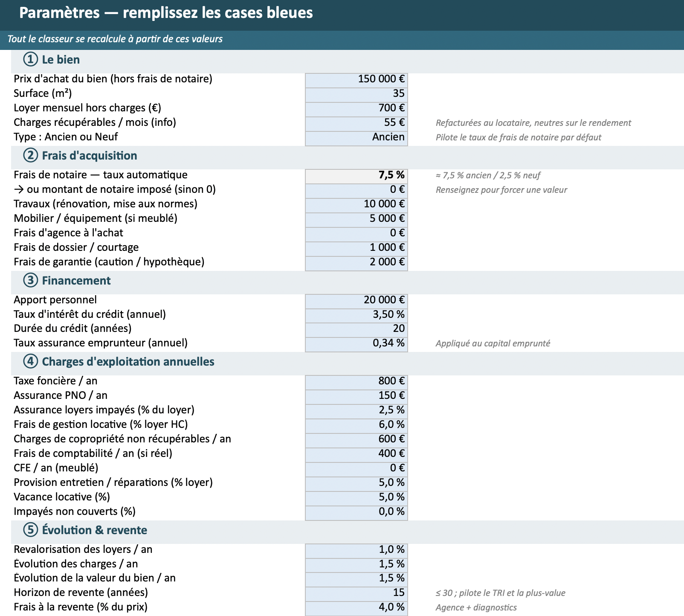Viewport: 684px width, 616px height.
Task: Click the title Paramètres — remplissez les cases bleues
Action: coord(166,13)
